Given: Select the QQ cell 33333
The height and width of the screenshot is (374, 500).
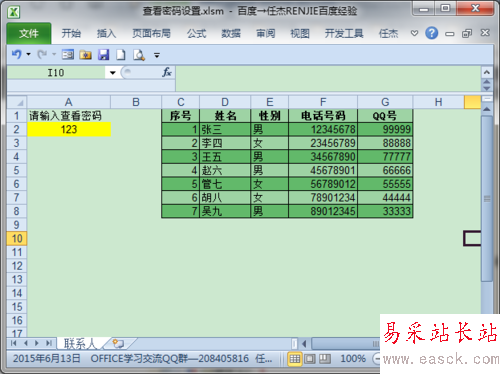Looking at the screenshot, I should pos(385,211).
